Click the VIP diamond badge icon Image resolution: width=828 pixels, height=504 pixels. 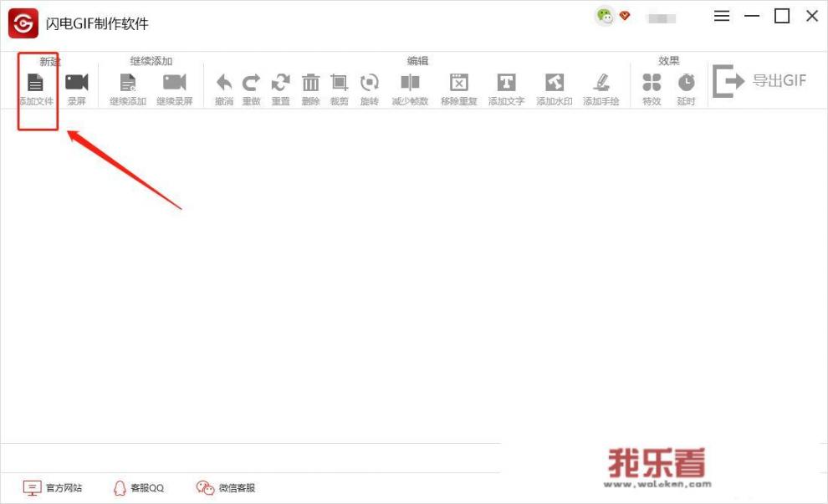coord(625,16)
